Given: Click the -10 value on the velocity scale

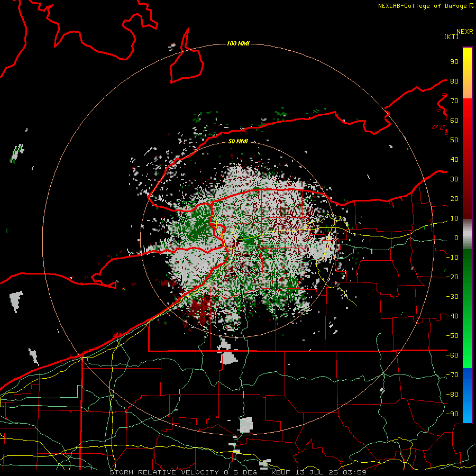Looking at the screenshot, I should click(x=452, y=258).
